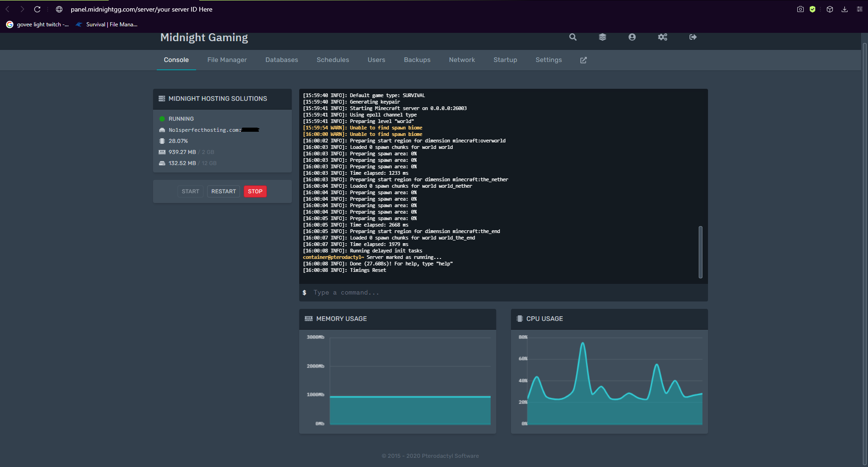Click the green running status indicator
This screenshot has width=868, height=467.
pos(162,119)
